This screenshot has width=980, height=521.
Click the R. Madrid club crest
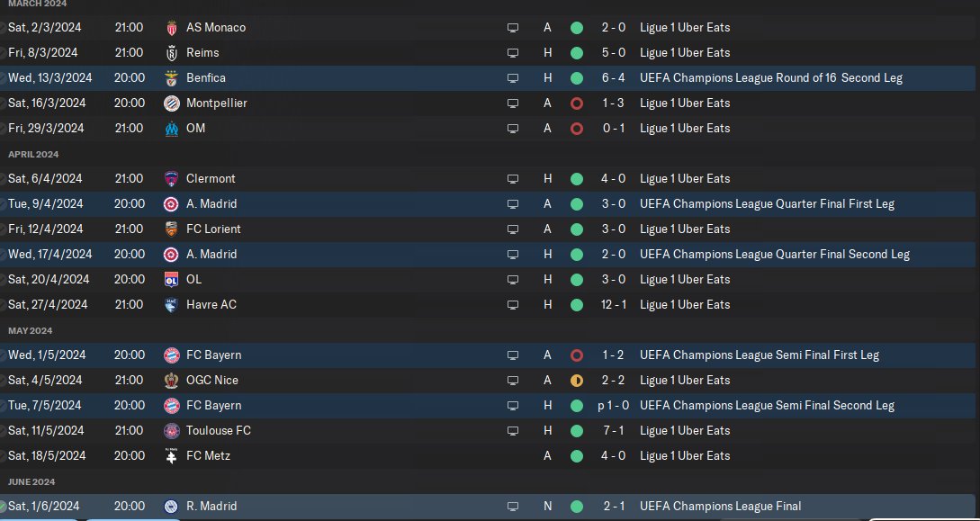tap(172, 507)
